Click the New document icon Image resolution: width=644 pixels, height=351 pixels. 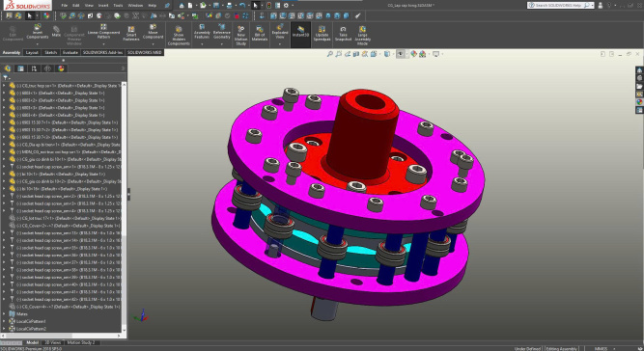pos(190,6)
